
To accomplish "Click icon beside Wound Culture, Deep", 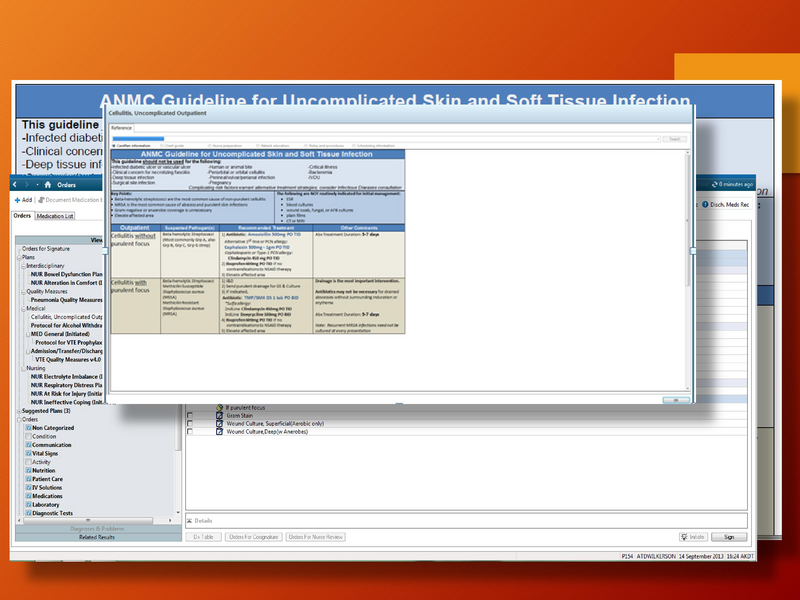I will click(219, 432).
